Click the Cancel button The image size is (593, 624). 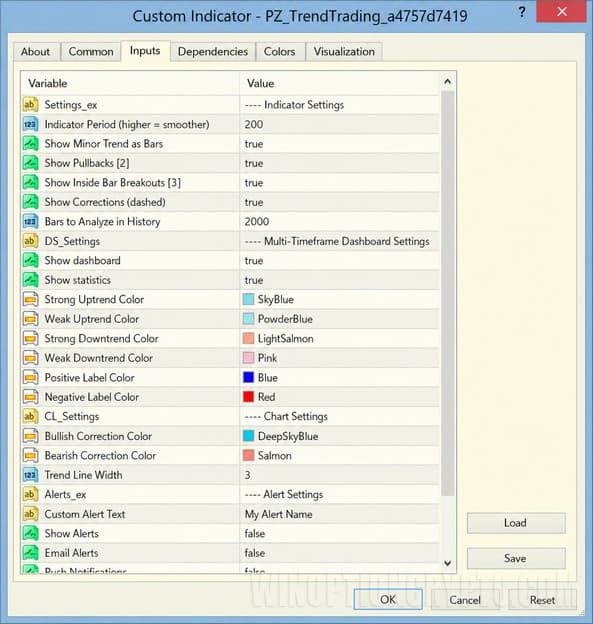(x=464, y=600)
